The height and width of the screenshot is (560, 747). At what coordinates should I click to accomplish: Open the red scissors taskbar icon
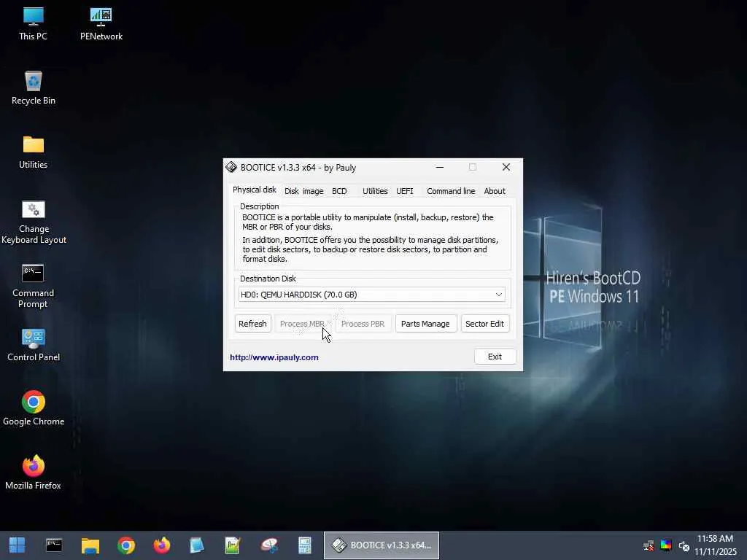click(269, 545)
